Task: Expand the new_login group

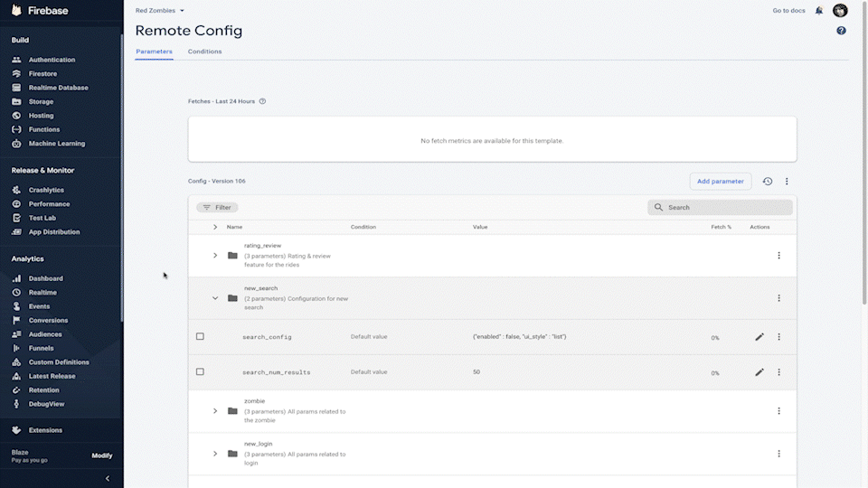Action: [x=215, y=454]
